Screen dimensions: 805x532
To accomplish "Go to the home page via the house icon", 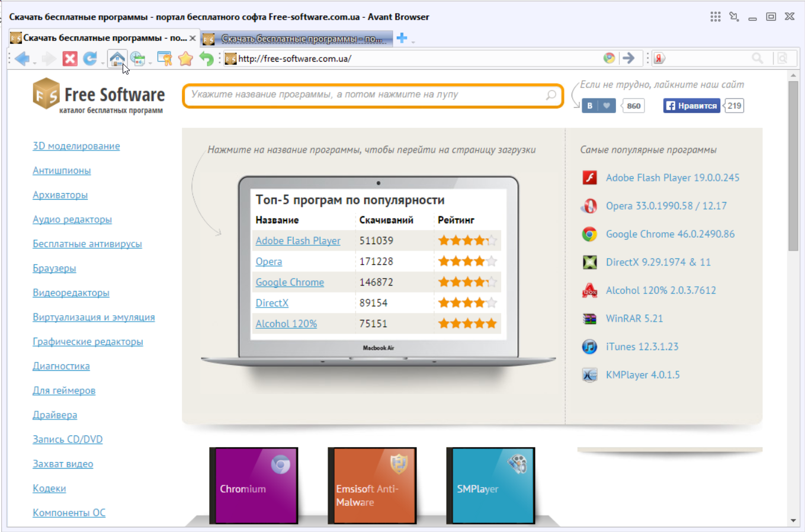I will pyautogui.click(x=117, y=59).
